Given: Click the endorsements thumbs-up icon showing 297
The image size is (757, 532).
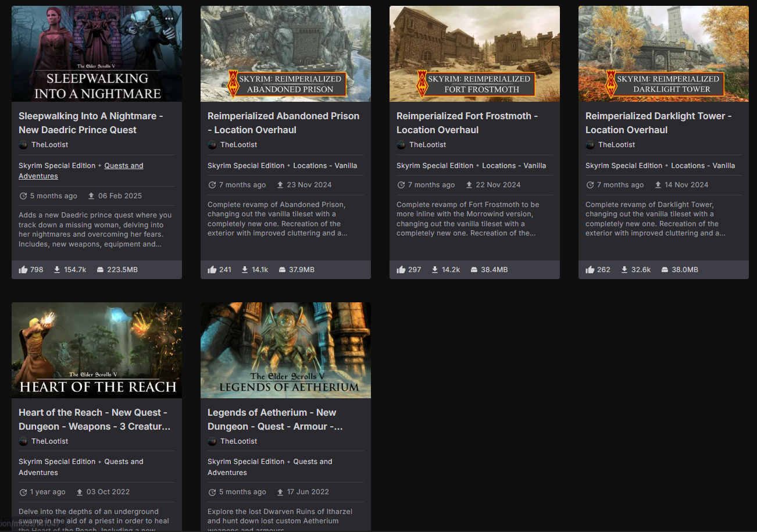Looking at the screenshot, I should [x=401, y=270].
